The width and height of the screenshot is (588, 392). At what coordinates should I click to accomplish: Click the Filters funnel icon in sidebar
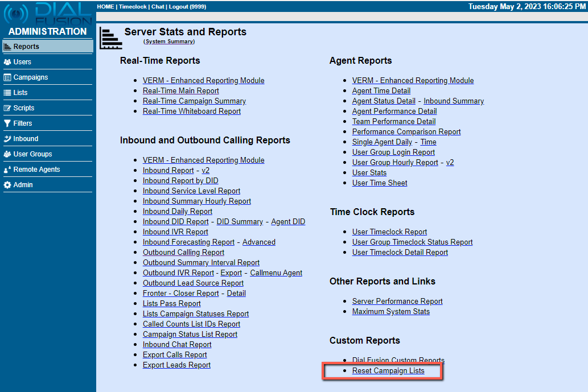7,123
